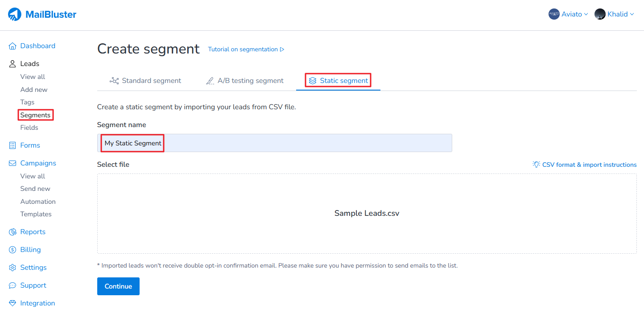Click the Forms icon in sidebar
The image size is (644, 326).
click(12, 145)
